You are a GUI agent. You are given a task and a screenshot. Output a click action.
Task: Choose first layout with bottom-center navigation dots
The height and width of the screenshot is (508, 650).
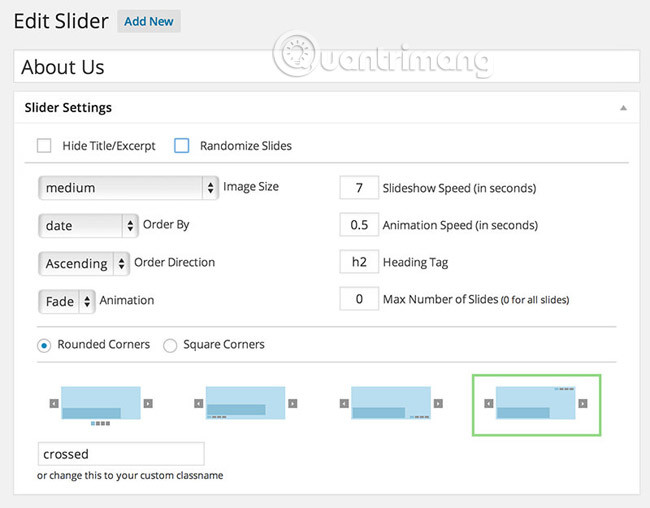pos(100,404)
